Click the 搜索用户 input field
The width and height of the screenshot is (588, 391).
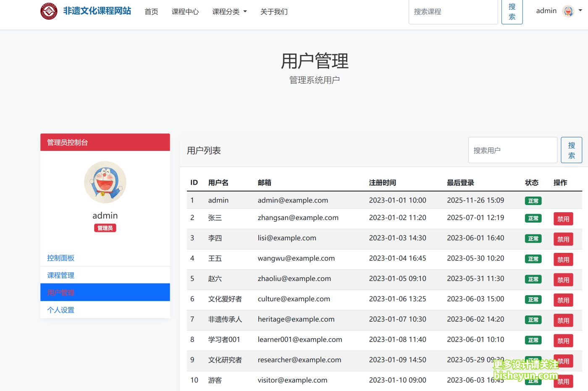512,150
